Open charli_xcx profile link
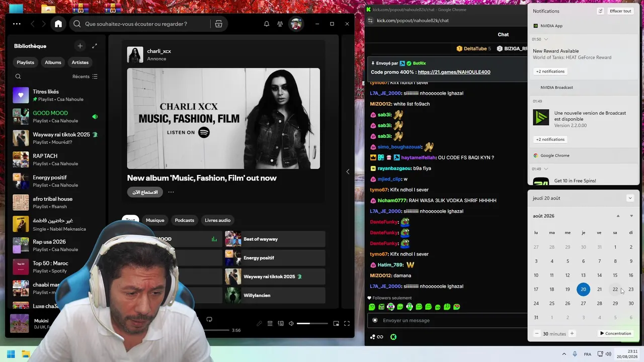Screen dimensions: 644x362 coord(159,51)
